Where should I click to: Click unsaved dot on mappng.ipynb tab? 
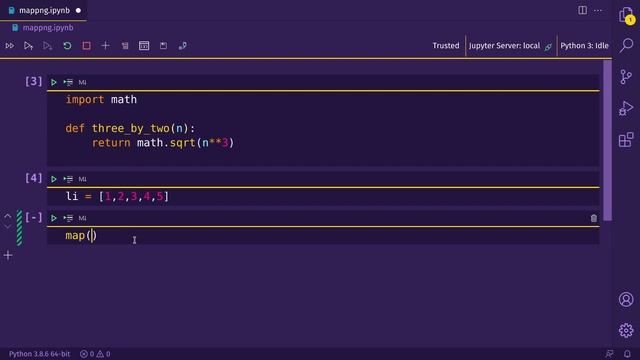[78, 11]
